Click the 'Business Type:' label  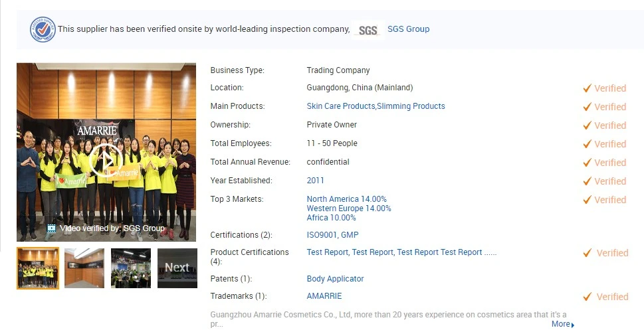point(237,70)
